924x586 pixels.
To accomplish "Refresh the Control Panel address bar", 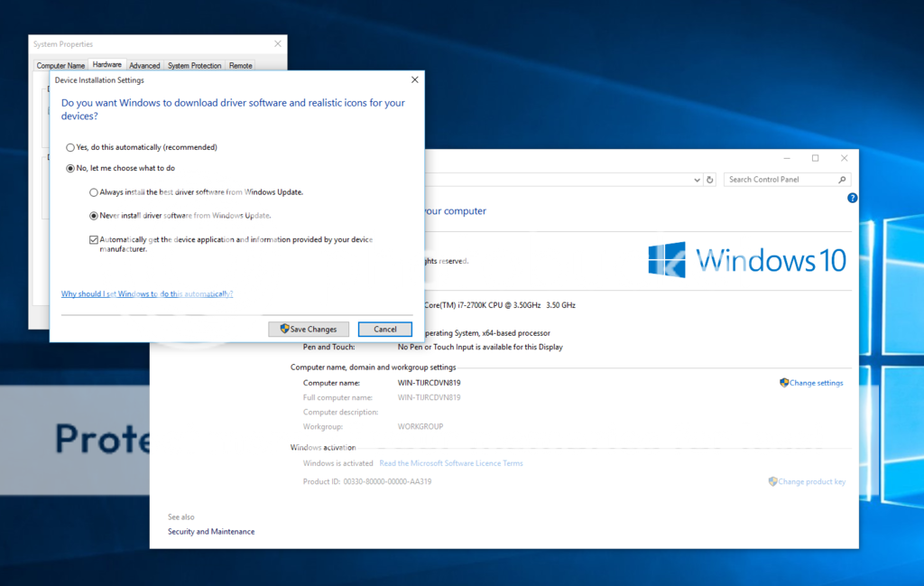I will click(x=710, y=180).
